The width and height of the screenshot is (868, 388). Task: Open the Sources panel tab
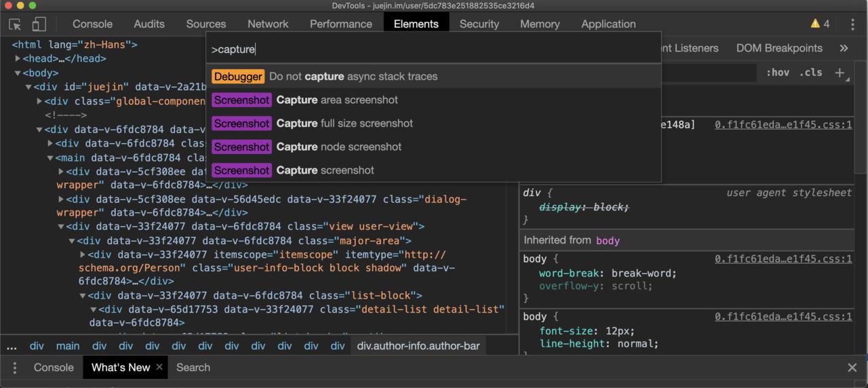pyautogui.click(x=206, y=24)
